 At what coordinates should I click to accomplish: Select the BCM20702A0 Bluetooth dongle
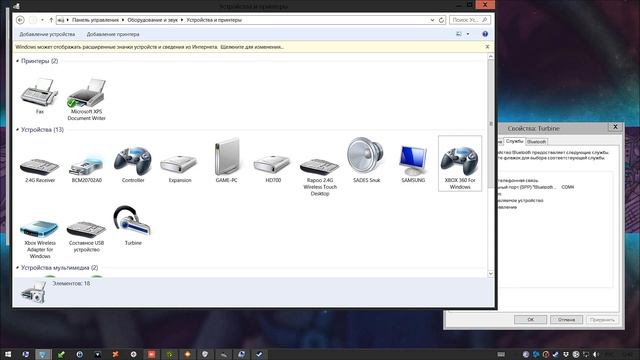point(87,167)
